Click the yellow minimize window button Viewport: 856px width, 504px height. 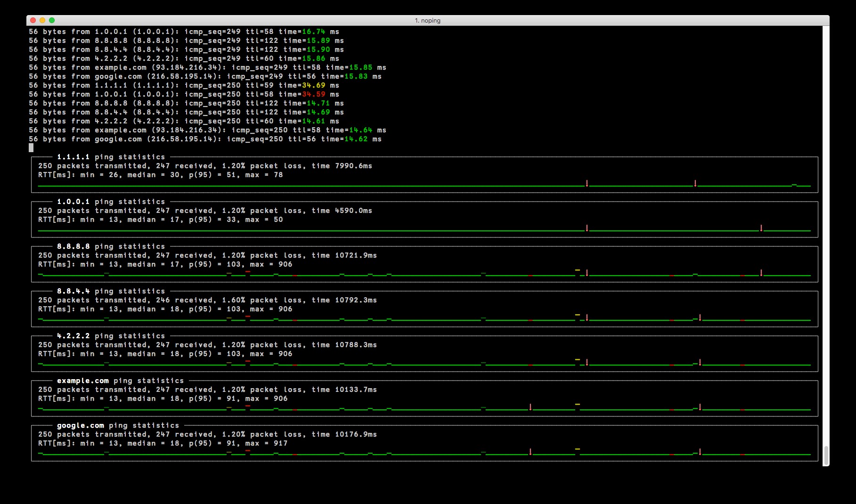pos(42,20)
